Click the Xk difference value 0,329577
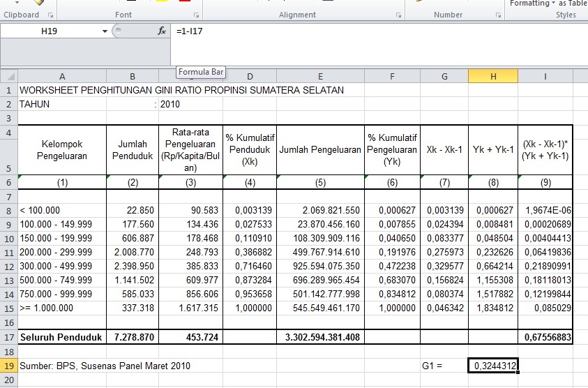This screenshot has height=388, width=588. coord(444,266)
